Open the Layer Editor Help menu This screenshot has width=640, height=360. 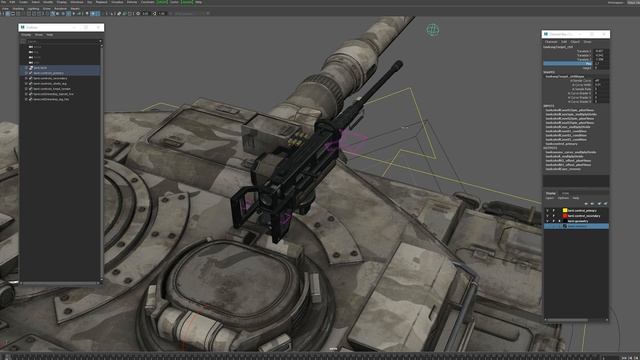pos(576,198)
